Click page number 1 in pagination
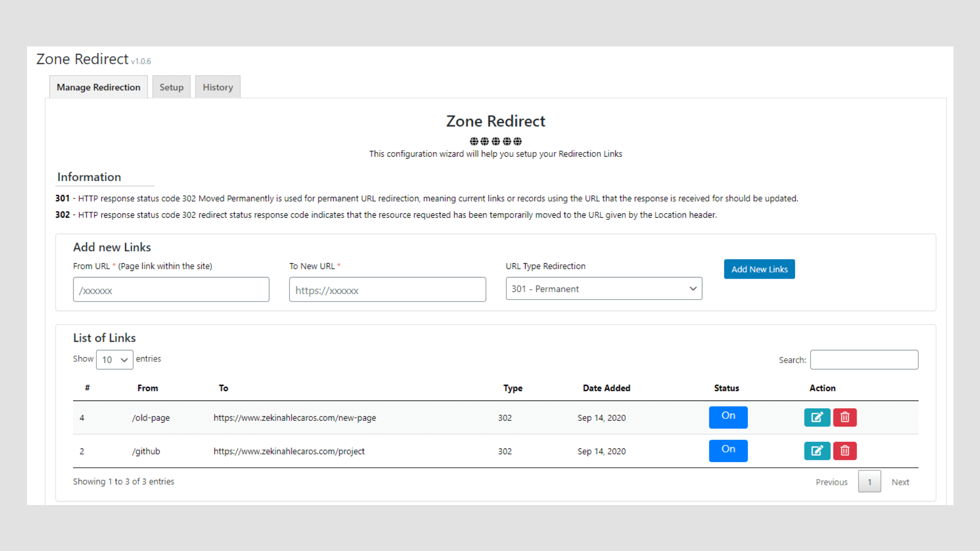This screenshot has width=980, height=551. [869, 482]
